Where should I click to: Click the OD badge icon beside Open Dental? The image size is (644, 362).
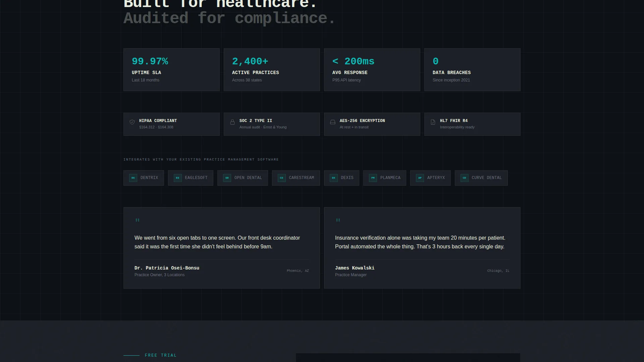click(x=227, y=178)
